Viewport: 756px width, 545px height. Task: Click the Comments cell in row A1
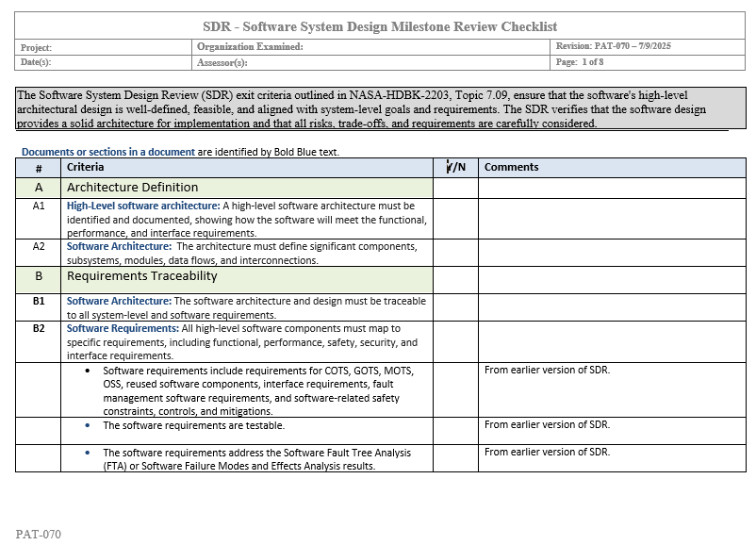pyautogui.click(x=613, y=218)
